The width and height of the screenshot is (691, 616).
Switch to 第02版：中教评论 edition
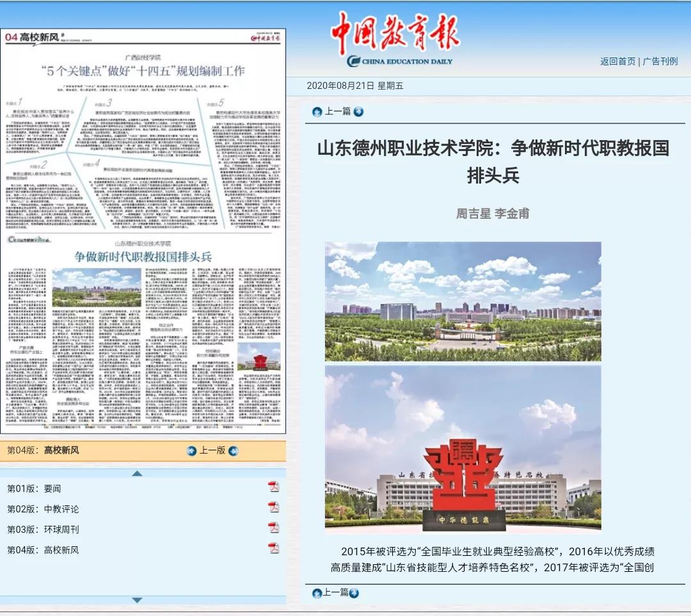click(x=43, y=509)
